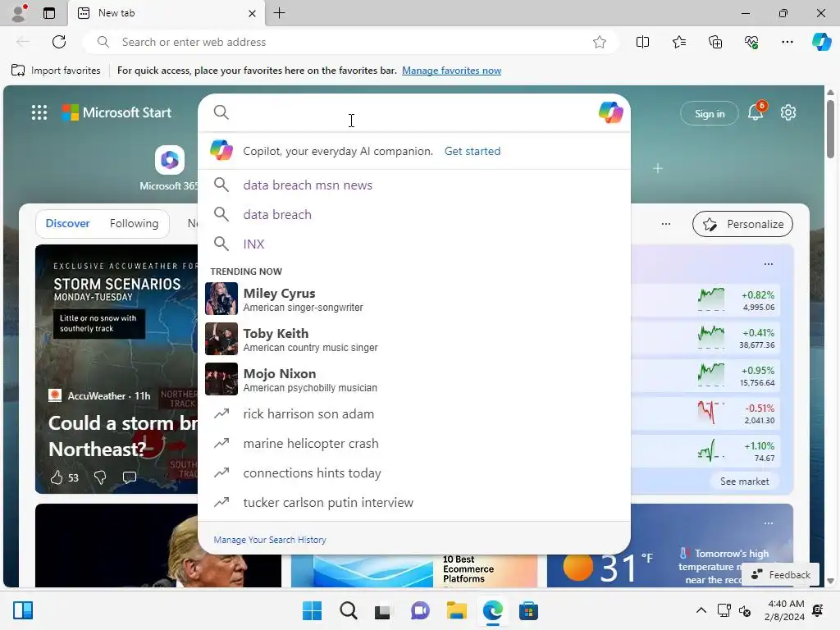Screen dimensions: 840x630
Task: Click the Feedback button
Action: [x=781, y=574]
